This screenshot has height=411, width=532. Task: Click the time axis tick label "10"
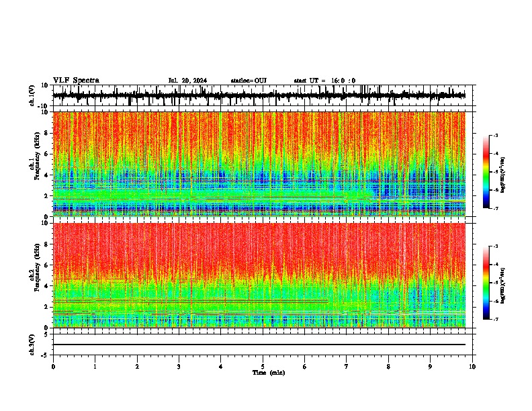pos(472,367)
